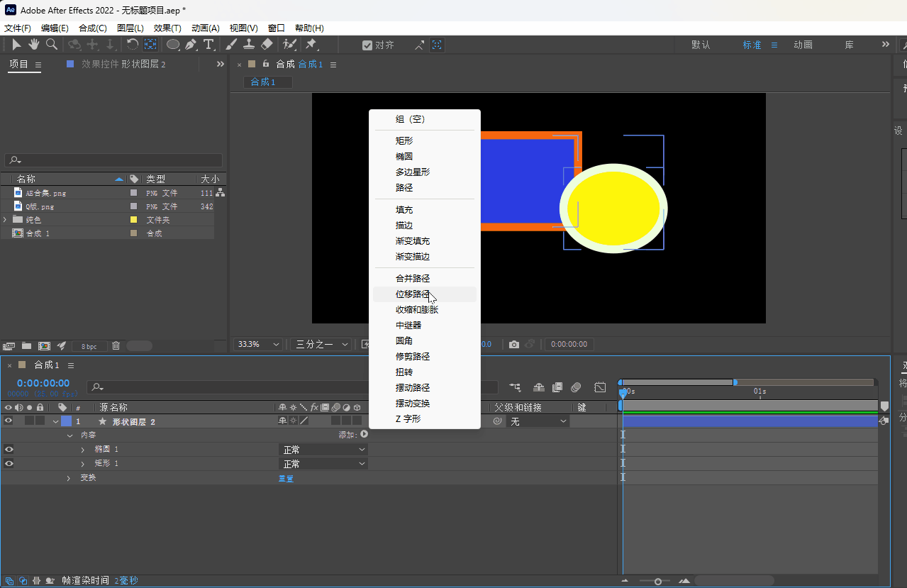Open the Graph Editor icon
Screen dimensions: 907x588
pyautogui.click(x=600, y=387)
